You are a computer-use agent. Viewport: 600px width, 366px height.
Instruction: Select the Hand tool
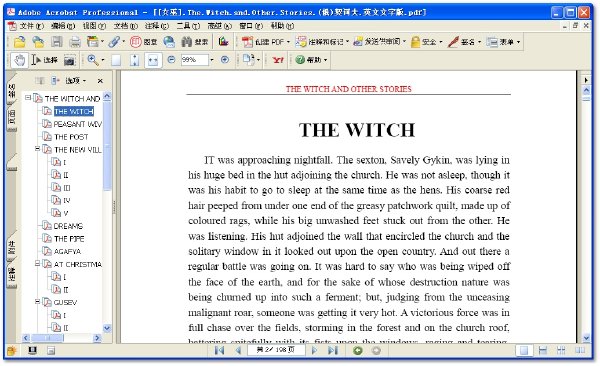pyautogui.click(x=19, y=60)
